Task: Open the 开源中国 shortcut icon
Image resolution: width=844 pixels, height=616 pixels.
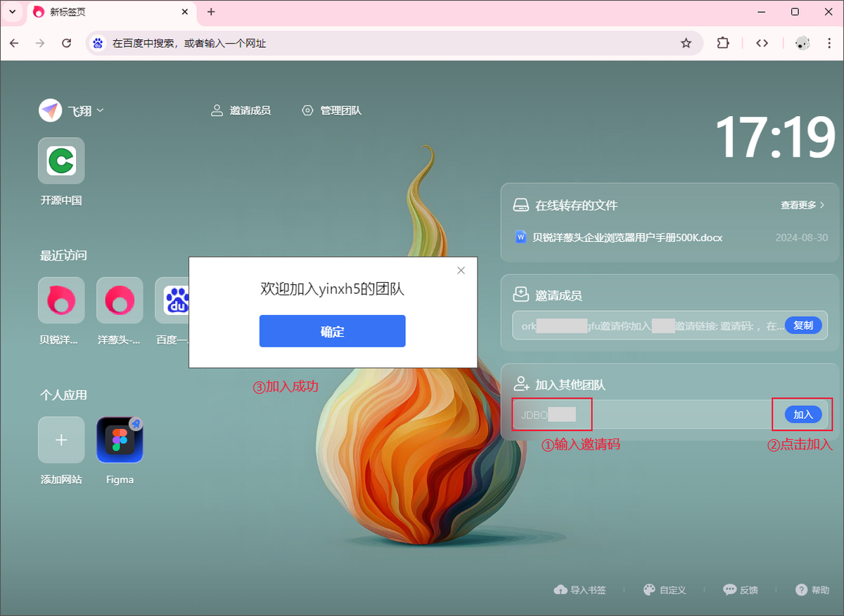Action: click(x=61, y=161)
